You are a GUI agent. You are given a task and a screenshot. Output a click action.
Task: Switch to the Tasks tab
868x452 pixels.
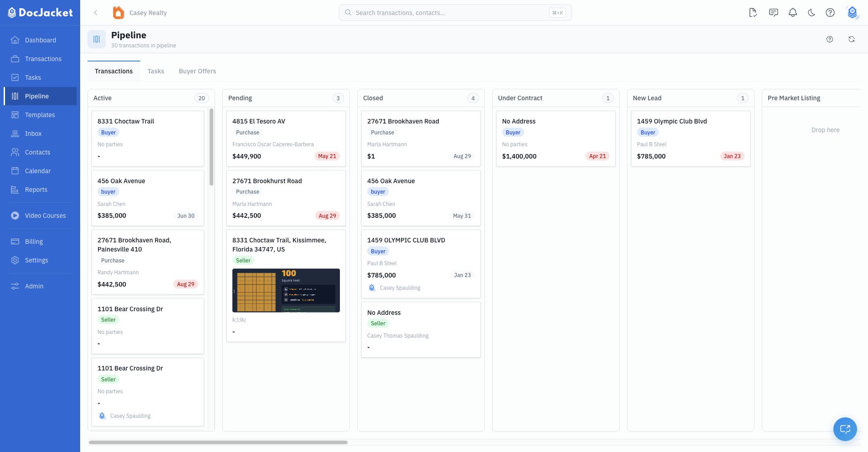(x=156, y=71)
